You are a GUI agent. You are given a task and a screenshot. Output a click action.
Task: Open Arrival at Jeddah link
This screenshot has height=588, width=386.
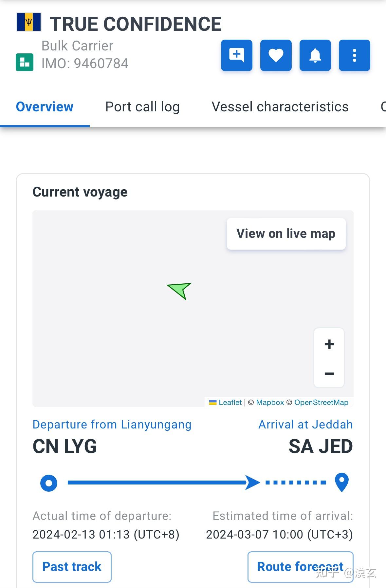(x=305, y=425)
